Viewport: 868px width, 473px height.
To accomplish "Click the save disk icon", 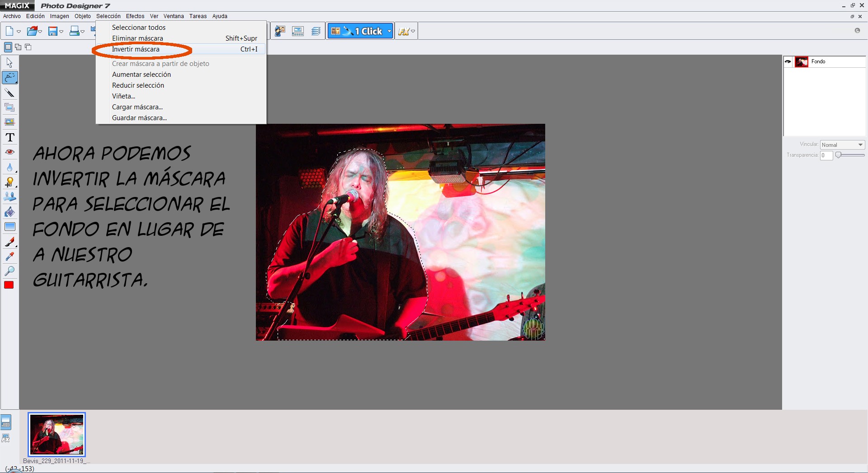I will [53, 31].
